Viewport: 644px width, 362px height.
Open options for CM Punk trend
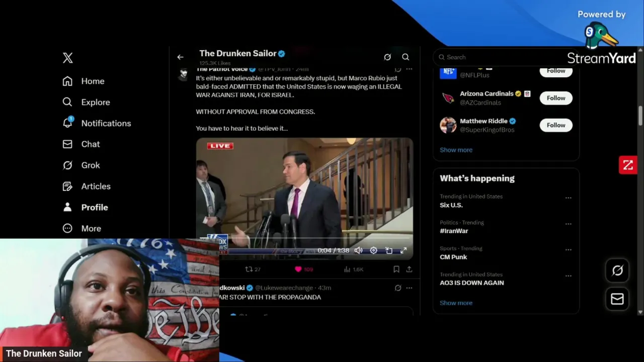click(x=568, y=250)
